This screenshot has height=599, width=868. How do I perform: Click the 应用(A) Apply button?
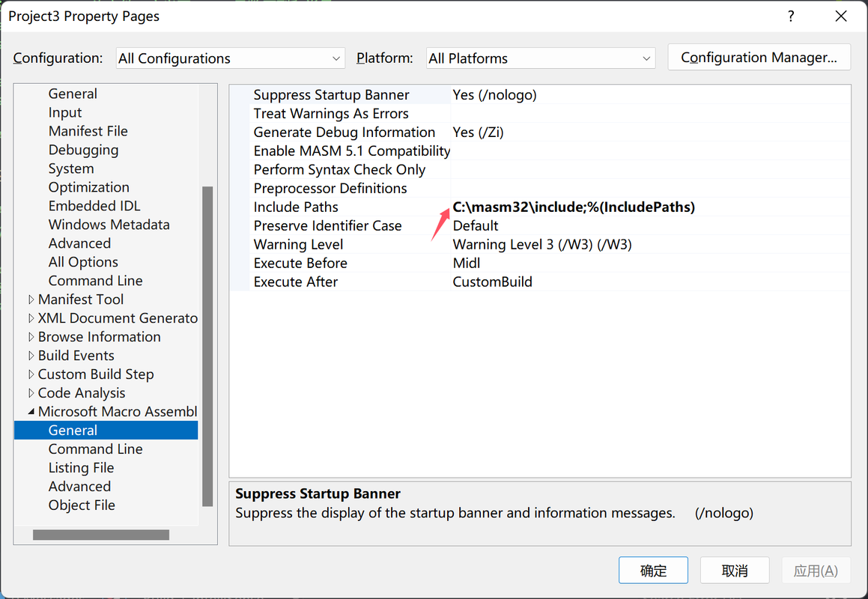click(816, 571)
